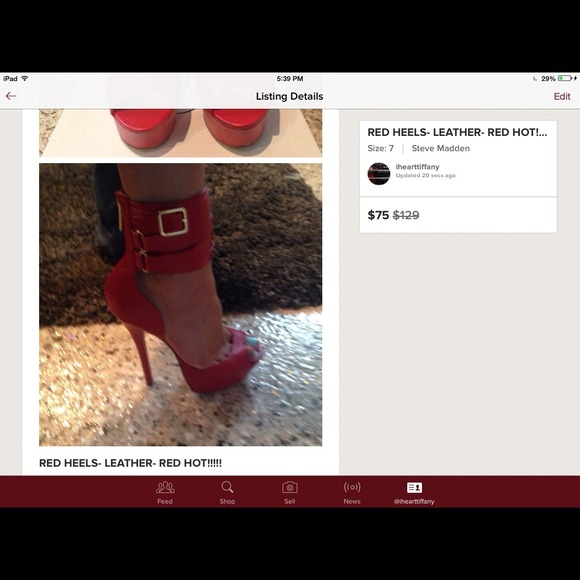Tap the listing title below the photo

click(x=130, y=463)
